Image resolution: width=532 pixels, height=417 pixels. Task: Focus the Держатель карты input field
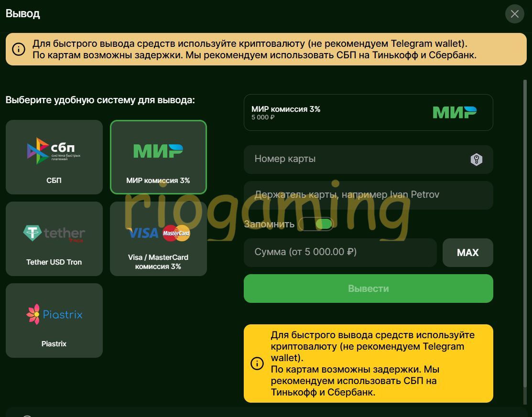click(368, 195)
